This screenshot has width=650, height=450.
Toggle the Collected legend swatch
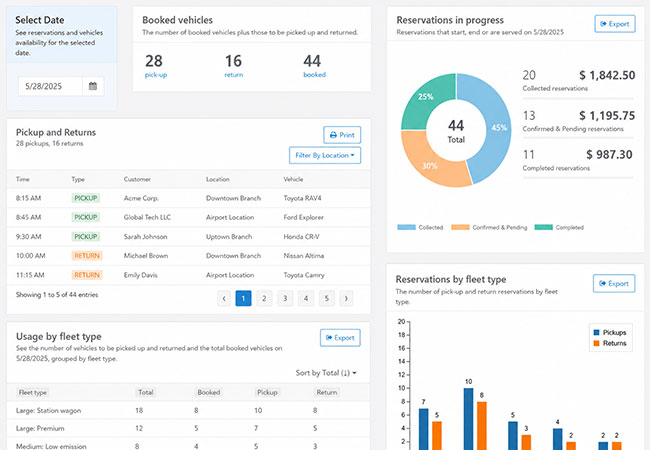(x=406, y=227)
